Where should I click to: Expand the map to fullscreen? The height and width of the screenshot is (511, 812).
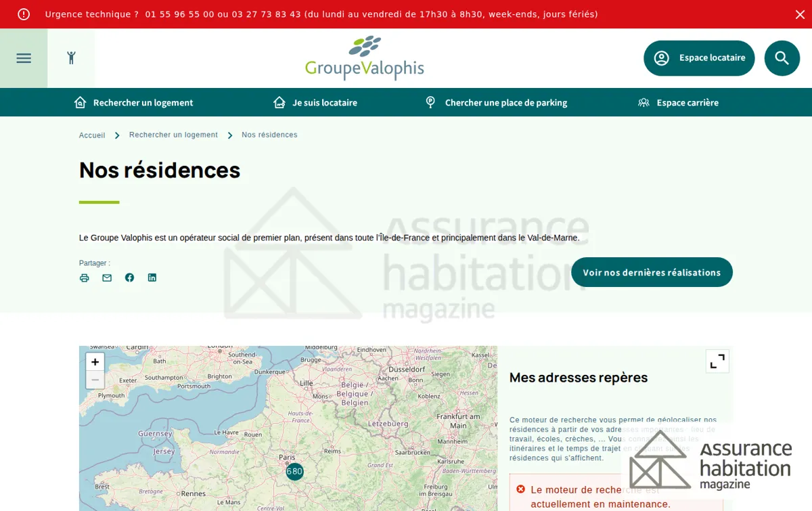point(717,361)
